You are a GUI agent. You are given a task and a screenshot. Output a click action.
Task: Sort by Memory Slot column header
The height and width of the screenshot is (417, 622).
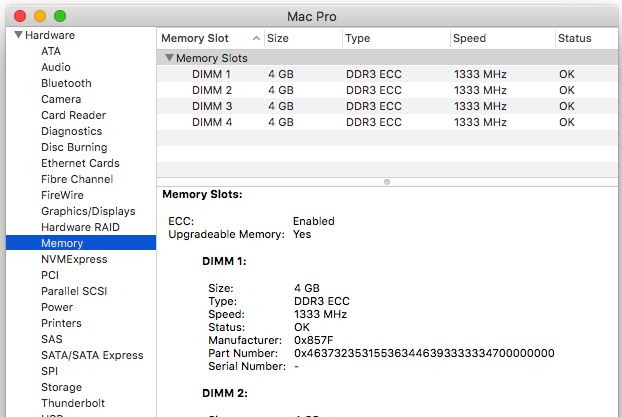tap(195, 38)
